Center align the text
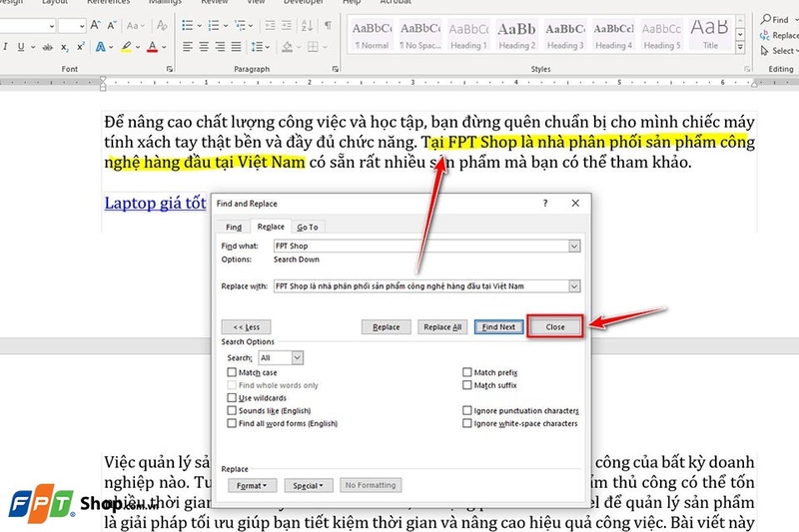Image resolution: width=799 pixels, height=532 pixels. tap(204, 47)
